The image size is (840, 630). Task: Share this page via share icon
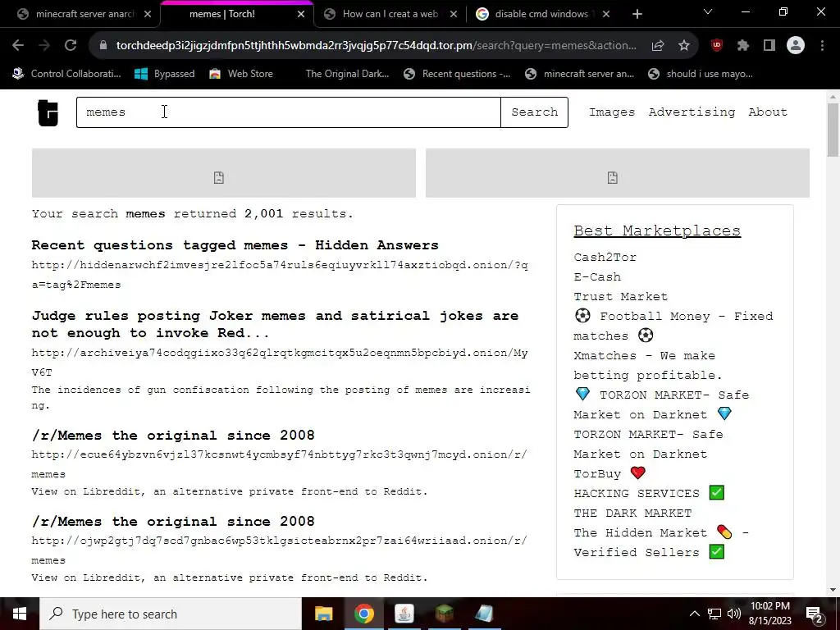(658, 46)
